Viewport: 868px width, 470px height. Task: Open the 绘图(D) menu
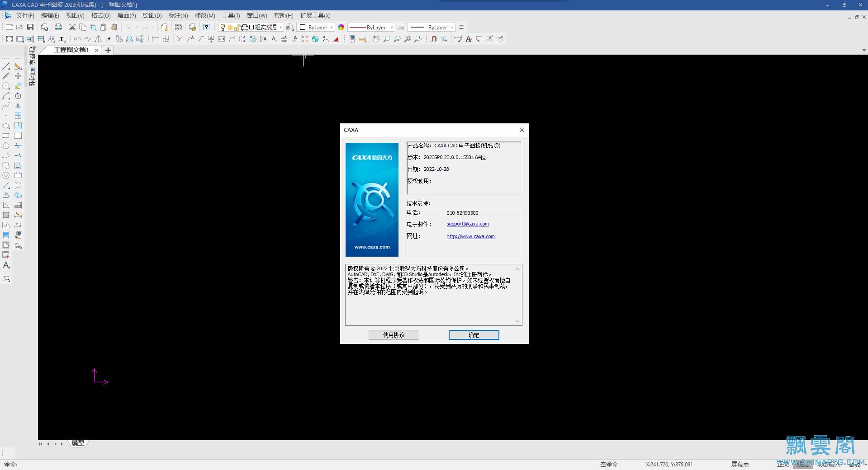pos(152,15)
